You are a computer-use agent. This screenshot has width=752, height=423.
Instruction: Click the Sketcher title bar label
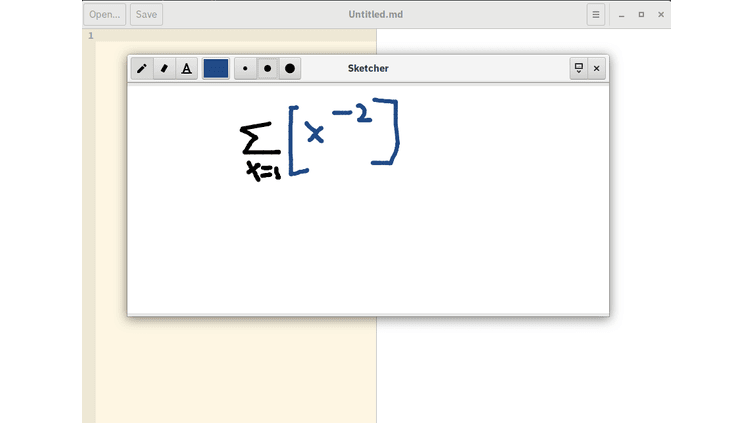[x=368, y=69]
